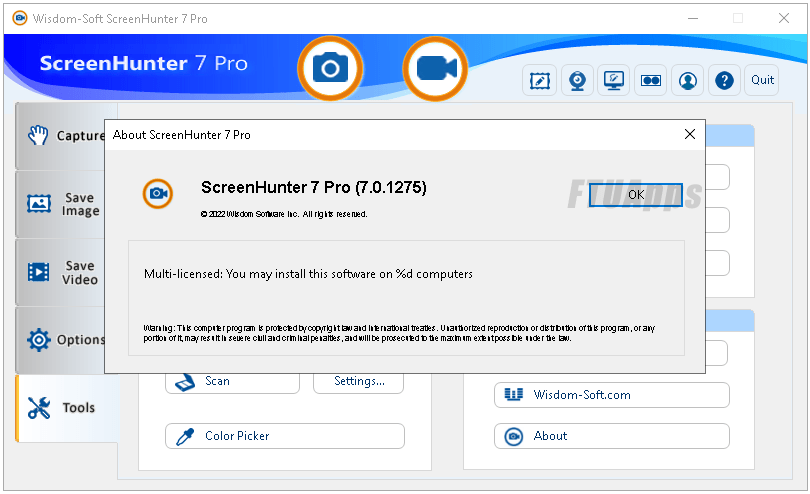Switch to the Capture tab

(61, 135)
